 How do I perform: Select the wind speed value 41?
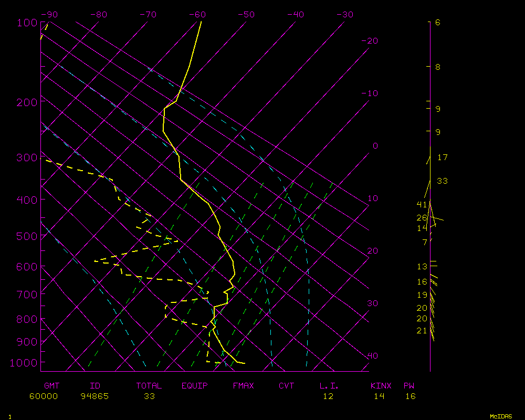(422, 204)
